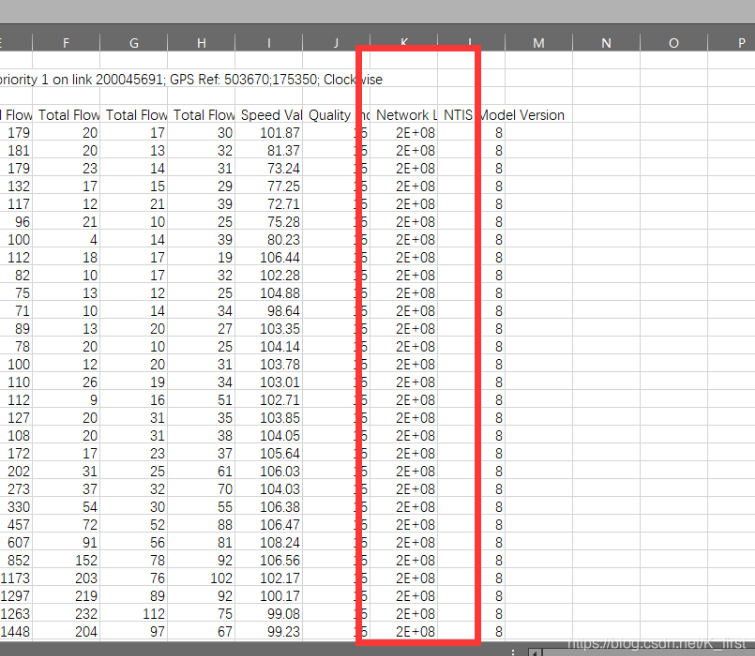Select column J header
755x656 pixels.
tap(336, 42)
